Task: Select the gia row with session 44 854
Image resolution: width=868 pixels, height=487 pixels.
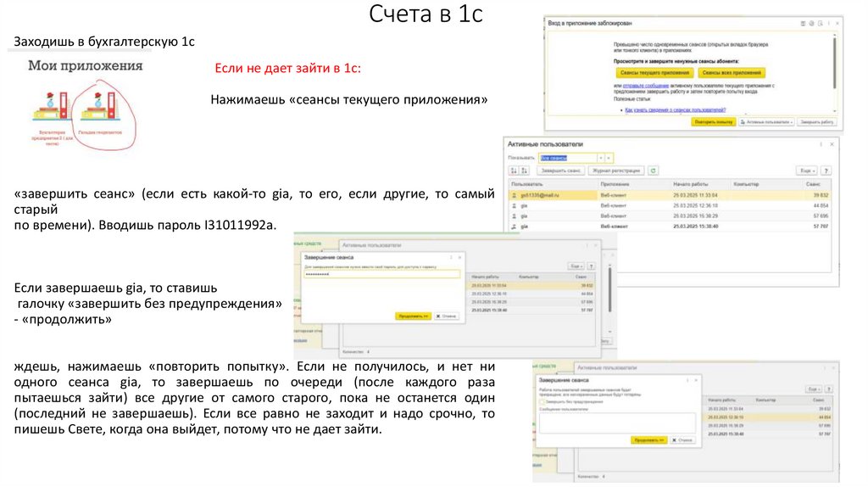Action: pos(670,205)
